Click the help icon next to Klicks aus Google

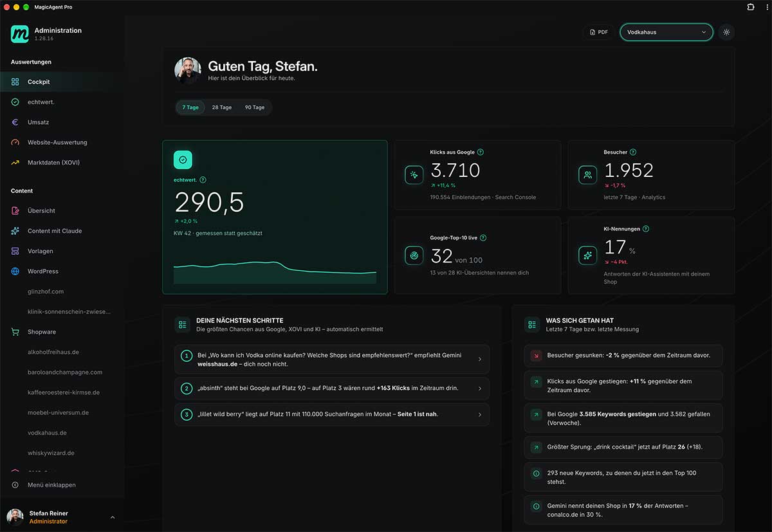481,152
